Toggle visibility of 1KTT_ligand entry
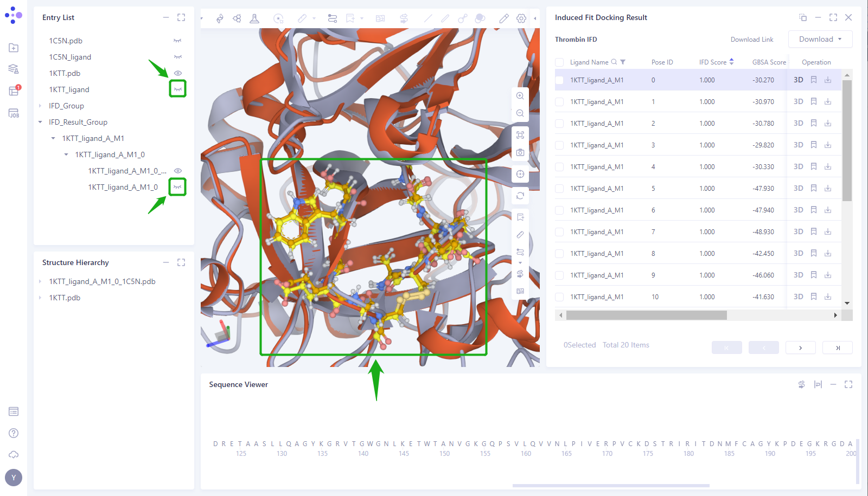Viewport: 868px width, 496px height. pos(177,88)
